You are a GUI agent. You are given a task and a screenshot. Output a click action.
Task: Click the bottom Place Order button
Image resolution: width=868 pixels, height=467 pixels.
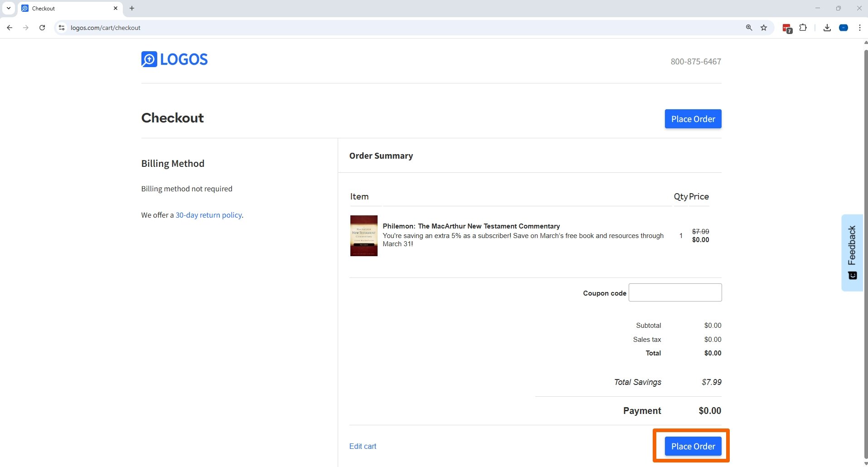(693, 446)
